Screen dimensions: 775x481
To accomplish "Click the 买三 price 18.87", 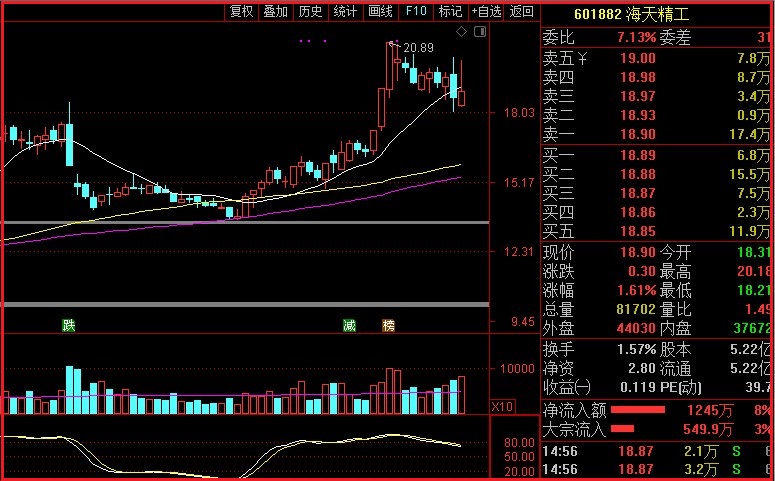I will [x=638, y=193].
